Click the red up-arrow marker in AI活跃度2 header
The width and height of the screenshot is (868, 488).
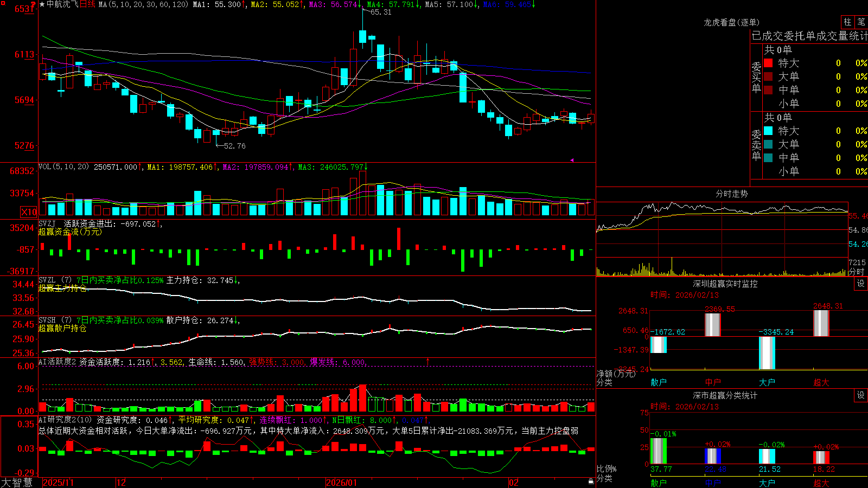click(x=428, y=361)
